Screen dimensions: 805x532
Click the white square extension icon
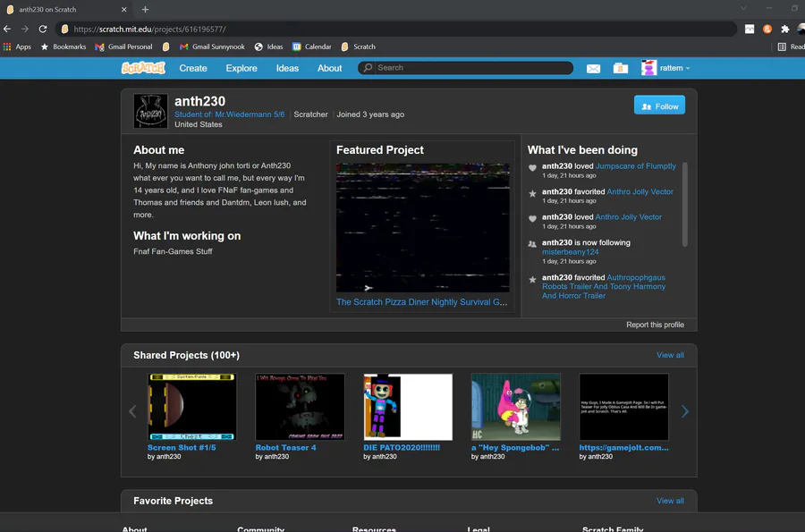pyautogui.click(x=750, y=30)
